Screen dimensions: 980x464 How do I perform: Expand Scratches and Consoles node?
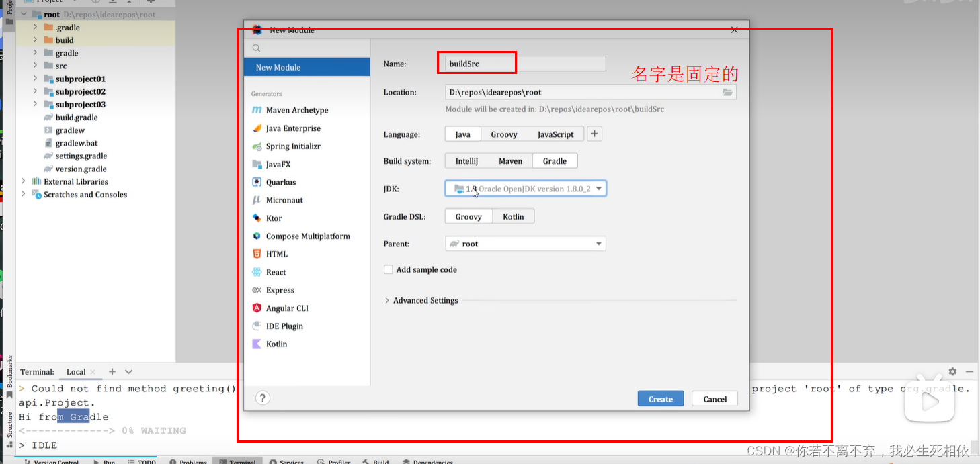[x=24, y=194]
